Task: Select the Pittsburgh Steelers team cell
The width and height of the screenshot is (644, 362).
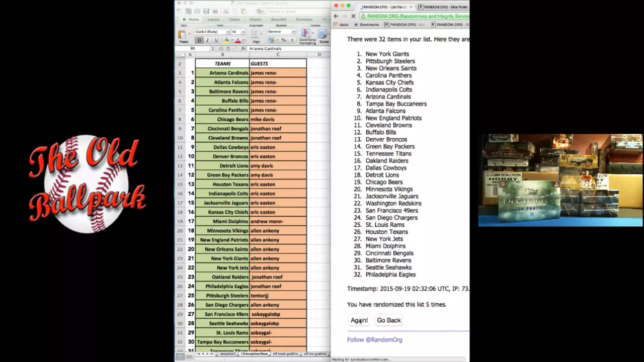Action: [x=222, y=296]
